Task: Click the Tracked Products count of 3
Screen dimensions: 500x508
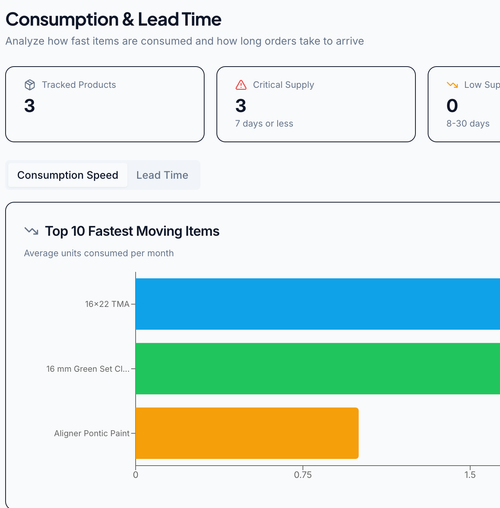Action: 29,106
